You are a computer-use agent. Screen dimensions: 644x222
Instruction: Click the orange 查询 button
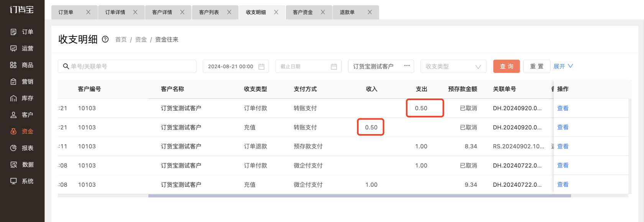pyautogui.click(x=506, y=66)
